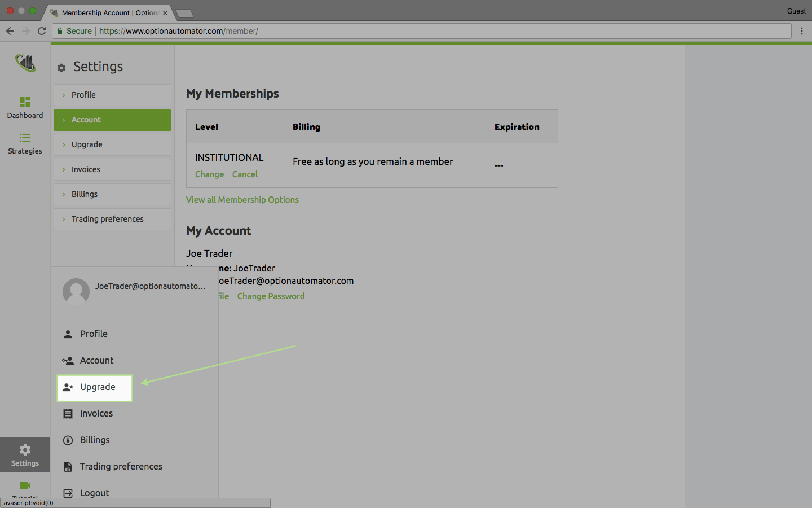Click the Invoices document icon in the popup
The height and width of the screenshot is (508, 812).
click(x=68, y=413)
